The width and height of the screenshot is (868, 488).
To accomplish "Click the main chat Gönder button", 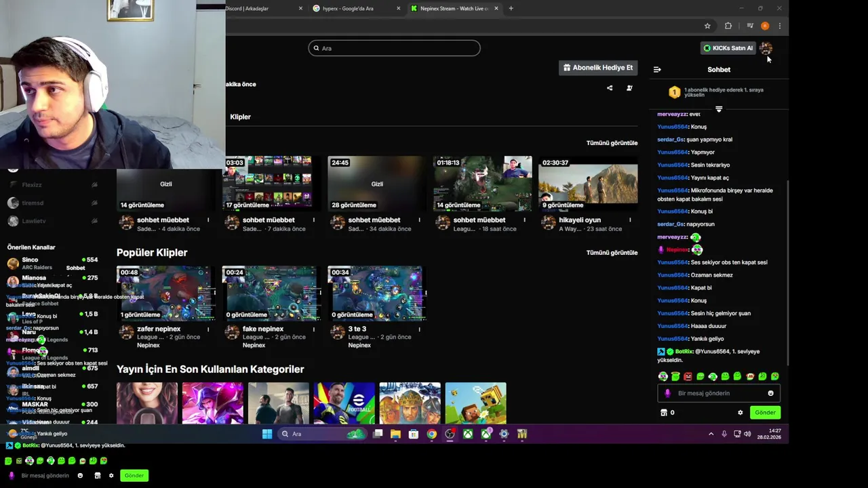I will tap(765, 412).
